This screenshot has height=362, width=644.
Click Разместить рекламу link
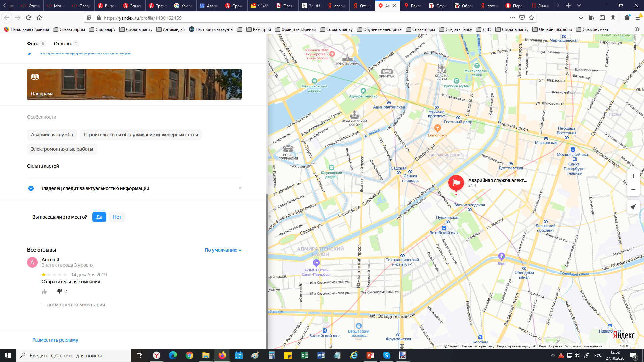(55, 340)
